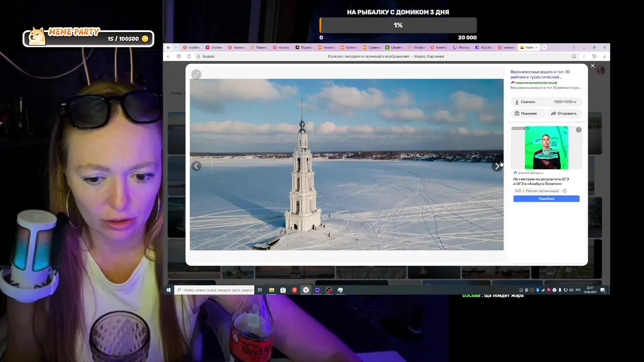The width and height of the screenshot is (644, 362).
Task: Click the bookmark icon in address bar
Action: tap(574, 56)
